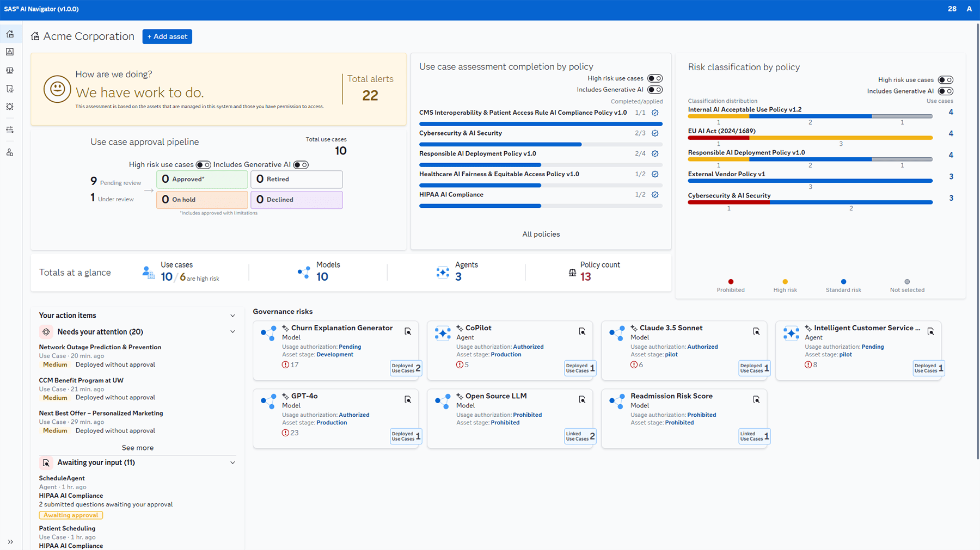
Task: Open the HIPAA AI Compliance policy badge icon
Action: (x=655, y=194)
